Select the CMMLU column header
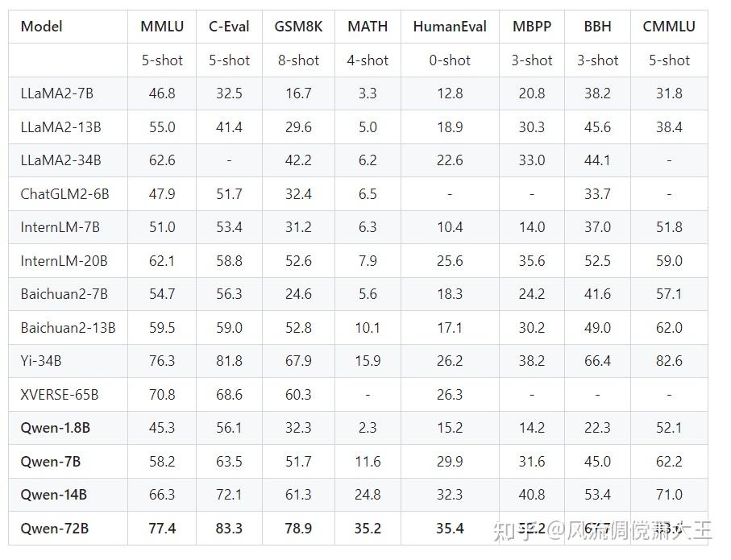The image size is (731, 560). coord(669,27)
